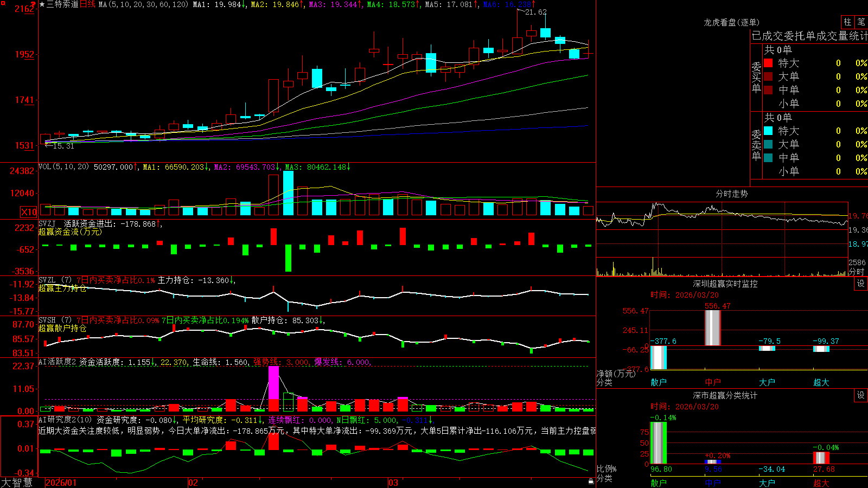This screenshot has height=488, width=868.
Task: Click the 556.47 中户 net amount bar
Action: [713, 328]
